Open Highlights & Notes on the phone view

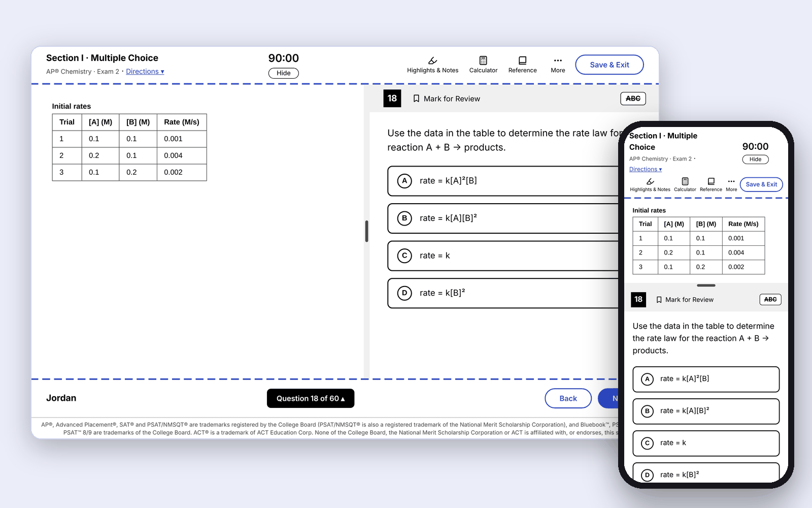point(650,185)
